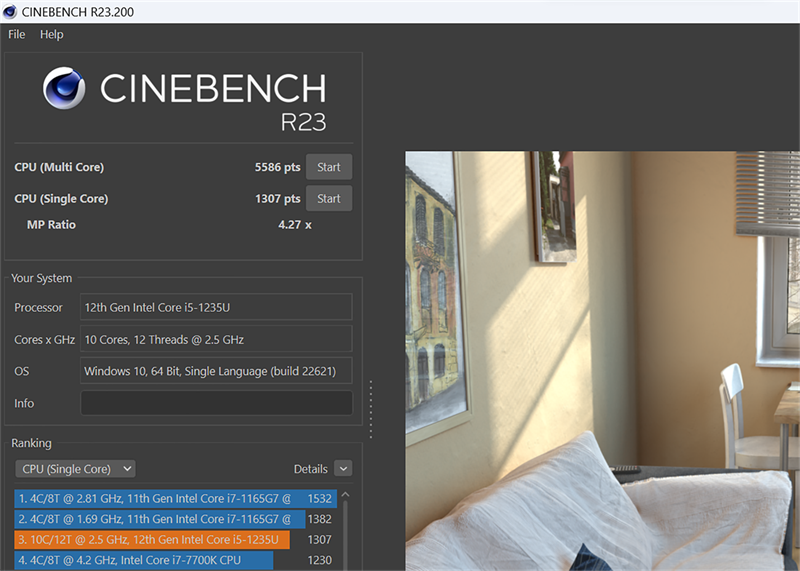Select orange ranking entry 3 i5-1235U
The height and width of the screenshot is (571, 800).
click(x=152, y=540)
